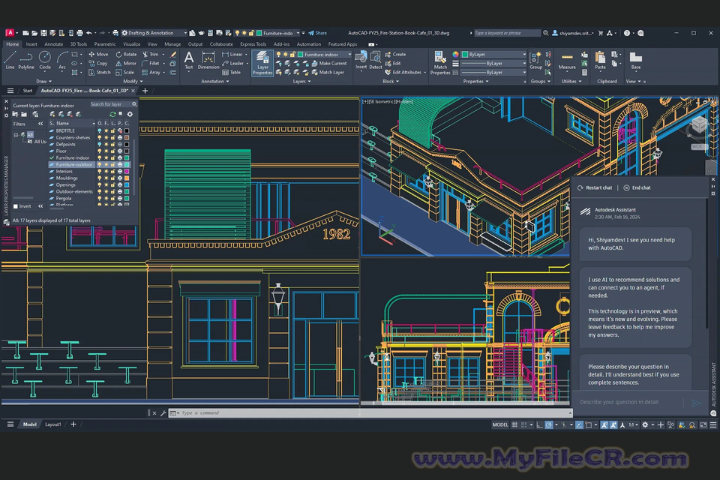
Task: Check the Invert filter checkbox
Action: click(16, 206)
